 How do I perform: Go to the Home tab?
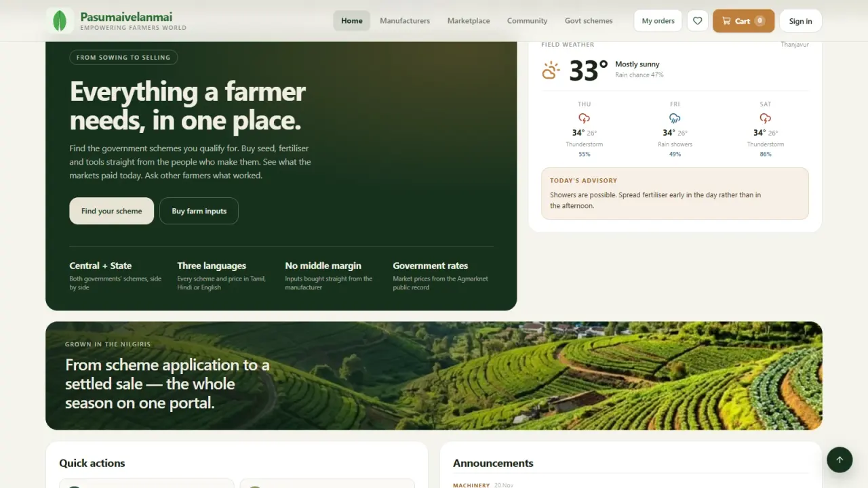(351, 21)
